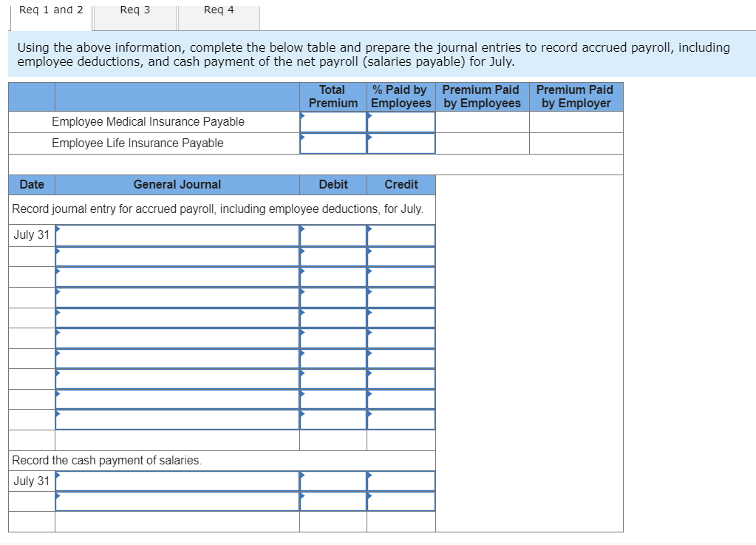The width and height of the screenshot is (756, 545).
Task: Switch to the Req 4 tab
Action: coord(219,16)
